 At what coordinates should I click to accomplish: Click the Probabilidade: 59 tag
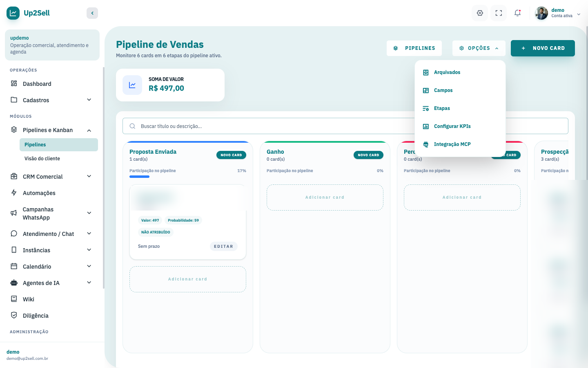(x=183, y=220)
